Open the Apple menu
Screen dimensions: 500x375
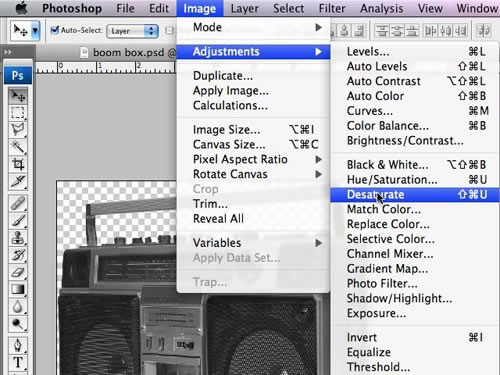(21, 8)
